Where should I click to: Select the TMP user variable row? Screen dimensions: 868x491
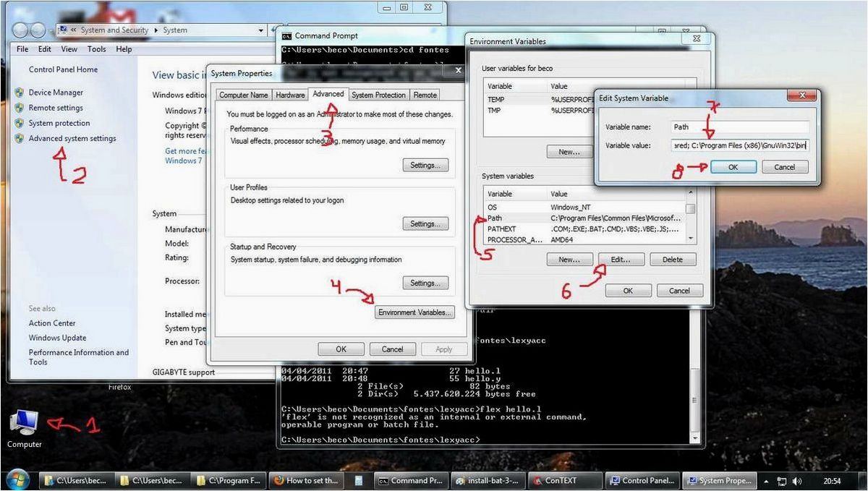tap(538, 111)
